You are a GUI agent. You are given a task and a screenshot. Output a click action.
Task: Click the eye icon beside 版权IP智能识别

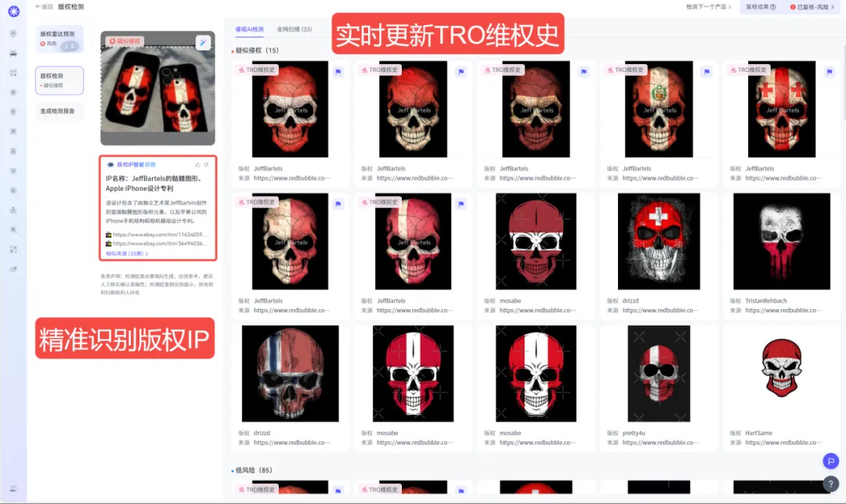110,165
